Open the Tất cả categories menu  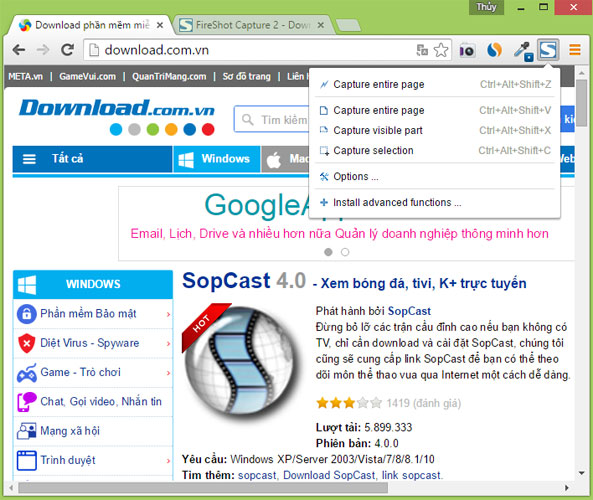92,159
